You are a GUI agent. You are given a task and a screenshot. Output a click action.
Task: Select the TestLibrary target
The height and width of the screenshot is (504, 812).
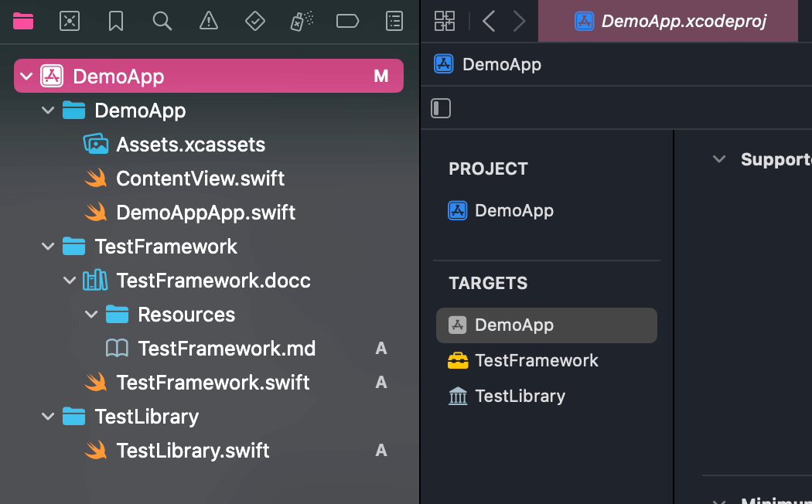(520, 397)
